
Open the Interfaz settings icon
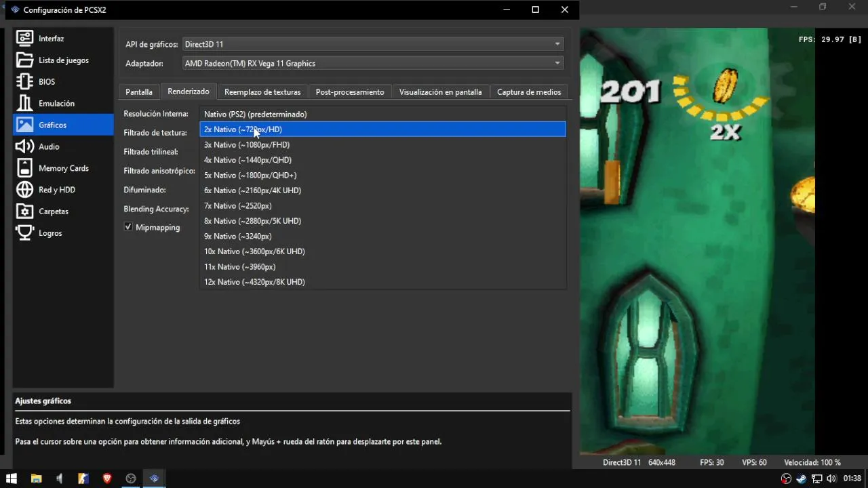[24, 39]
